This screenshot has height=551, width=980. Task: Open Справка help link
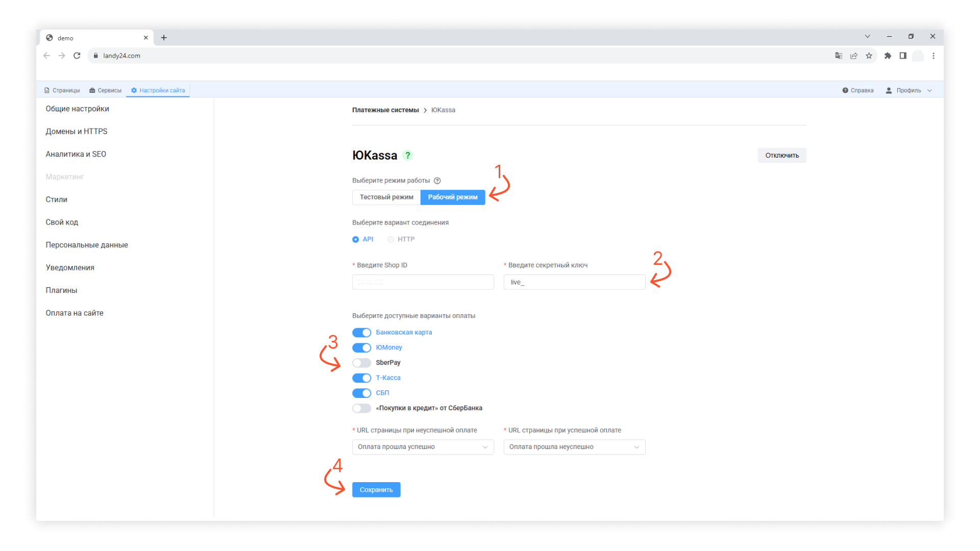[x=858, y=90]
